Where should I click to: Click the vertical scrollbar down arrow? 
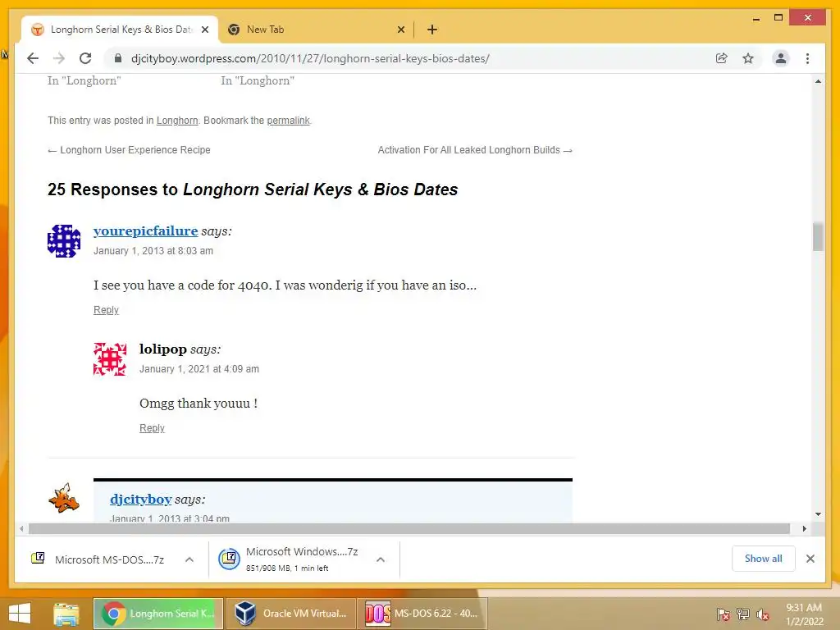click(818, 514)
